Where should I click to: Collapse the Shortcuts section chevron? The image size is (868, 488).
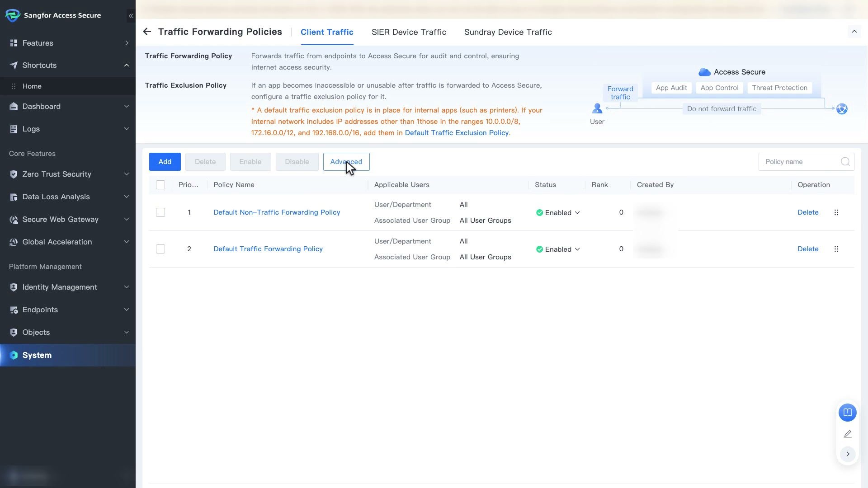(127, 65)
